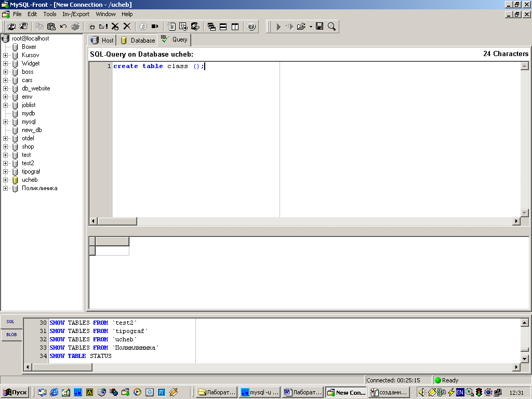Open the Help menu

[x=127, y=14]
